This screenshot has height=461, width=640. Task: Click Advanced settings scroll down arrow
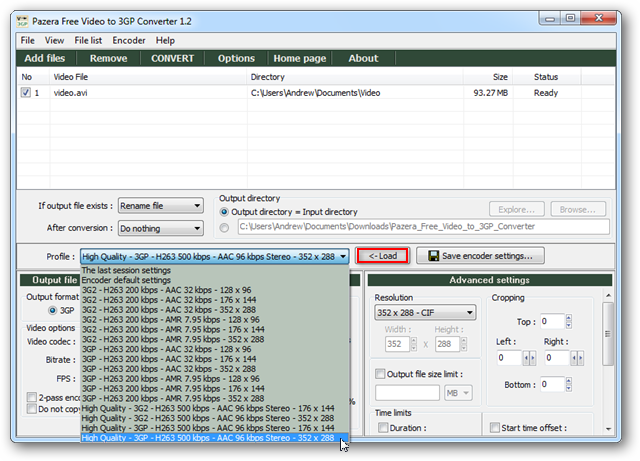[608, 429]
